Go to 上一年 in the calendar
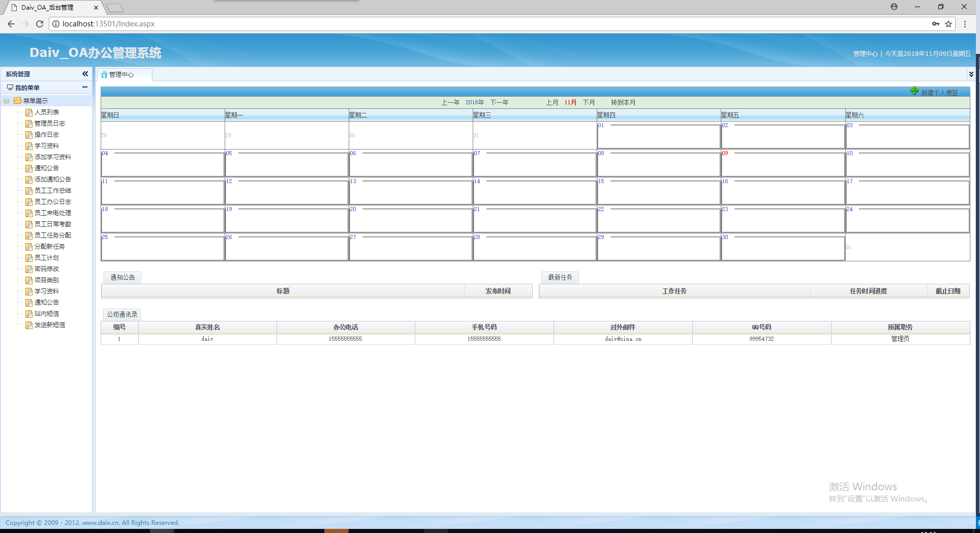The height and width of the screenshot is (533, 980). coord(450,102)
